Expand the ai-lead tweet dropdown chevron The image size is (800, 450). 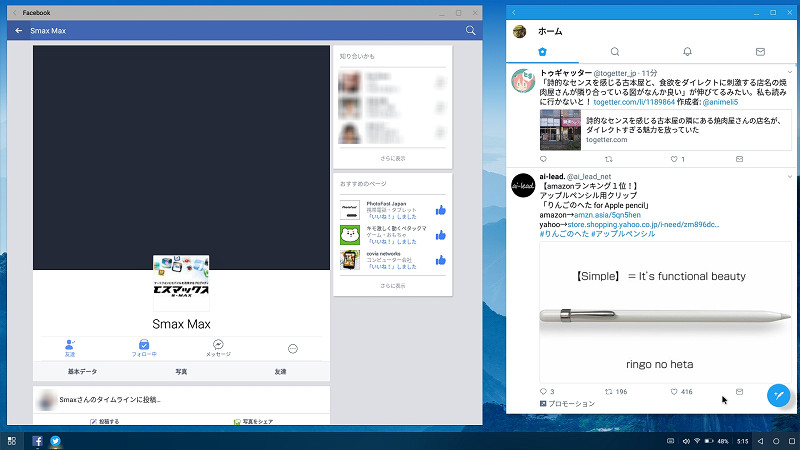point(790,177)
